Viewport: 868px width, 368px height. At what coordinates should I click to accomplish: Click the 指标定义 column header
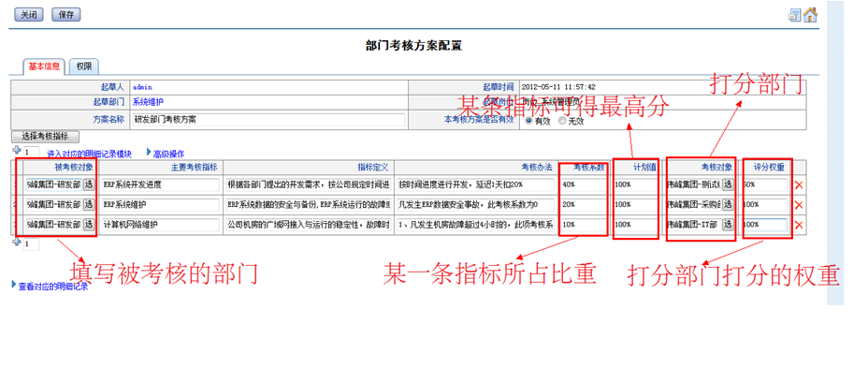tap(373, 167)
